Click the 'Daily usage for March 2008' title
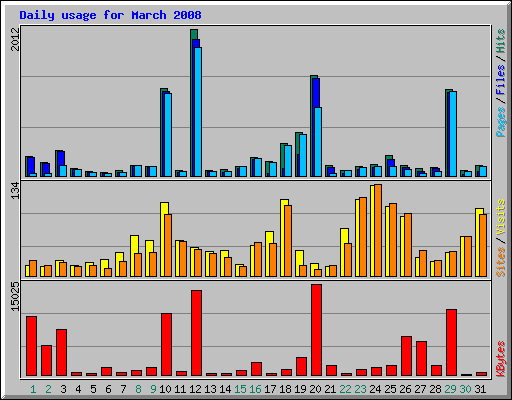 pyautogui.click(x=110, y=15)
